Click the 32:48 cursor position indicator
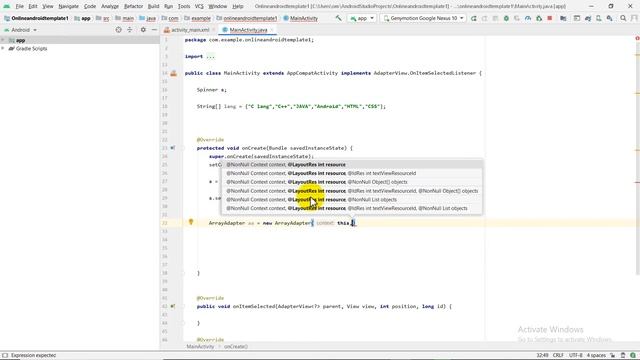Viewport: 640px width, 360px height. point(542,355)
